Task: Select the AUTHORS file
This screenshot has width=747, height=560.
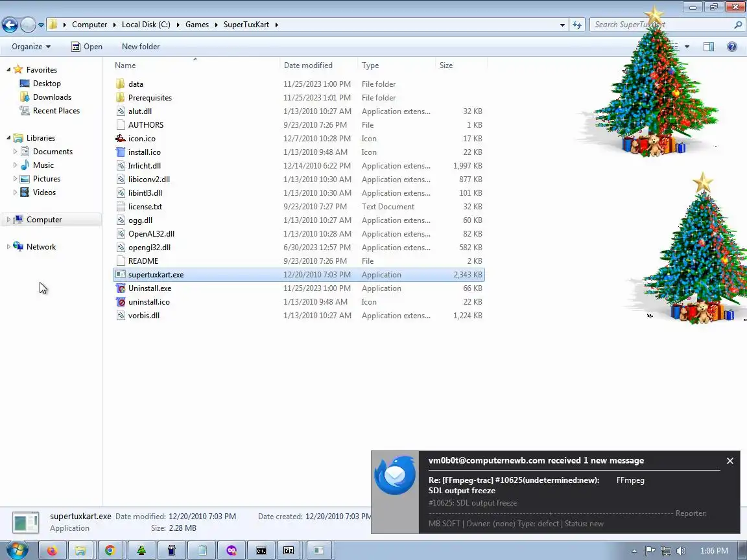Action: click(x=146, y=125)
